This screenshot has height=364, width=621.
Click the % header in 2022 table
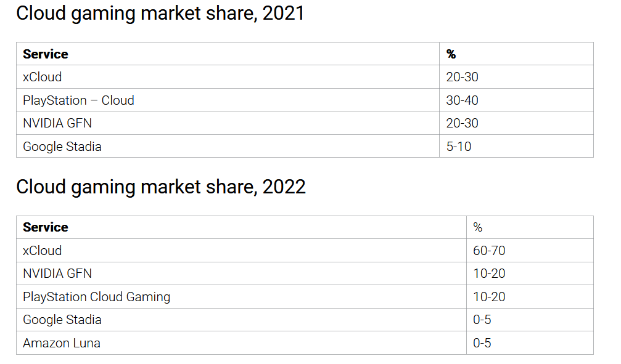pos(478,227)
